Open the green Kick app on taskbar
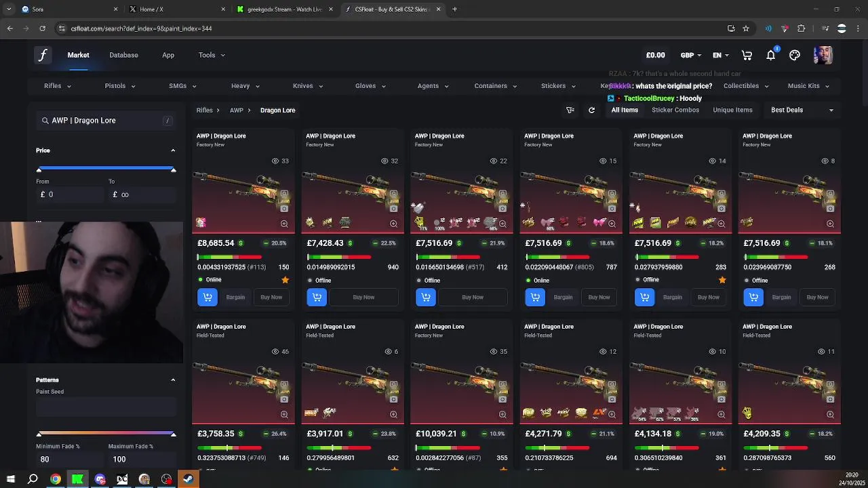 [77, 479]
